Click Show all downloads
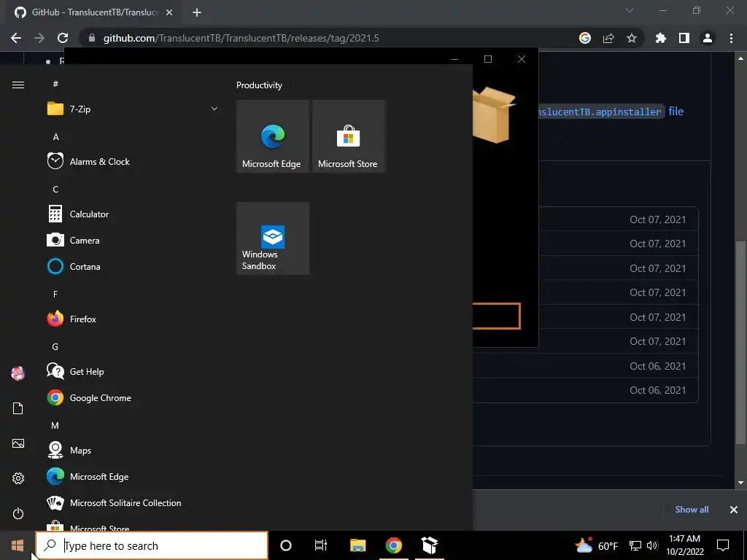Image resolution: width=747 pixels, height=560 pixels. (x=692, y=510)
